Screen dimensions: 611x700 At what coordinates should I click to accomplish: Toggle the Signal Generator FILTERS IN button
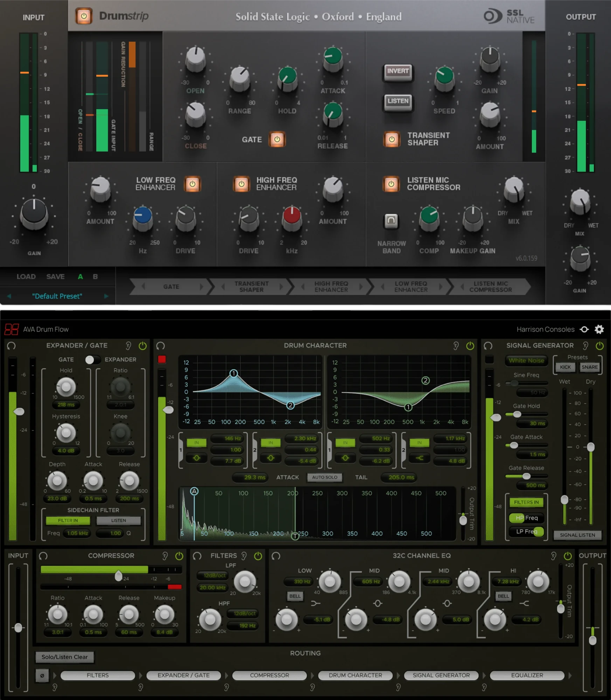click(526, 502)
